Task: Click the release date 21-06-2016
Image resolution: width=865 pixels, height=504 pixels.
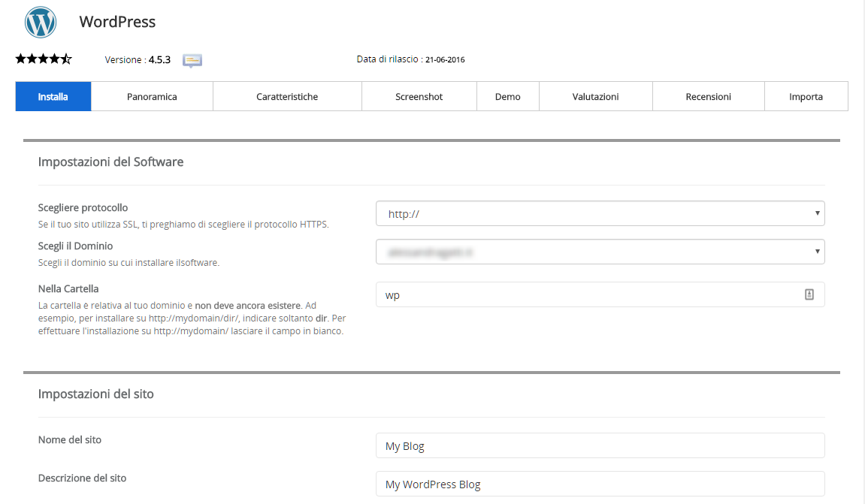Action: 445,59
